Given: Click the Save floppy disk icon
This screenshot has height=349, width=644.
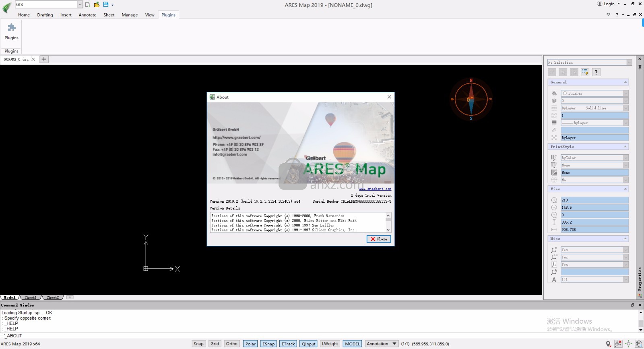Looking at the screenshot, I should [x=105, y=4].
